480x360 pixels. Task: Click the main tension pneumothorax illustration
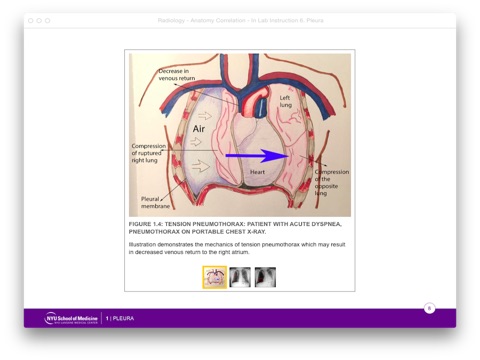(x=240, y=135)
